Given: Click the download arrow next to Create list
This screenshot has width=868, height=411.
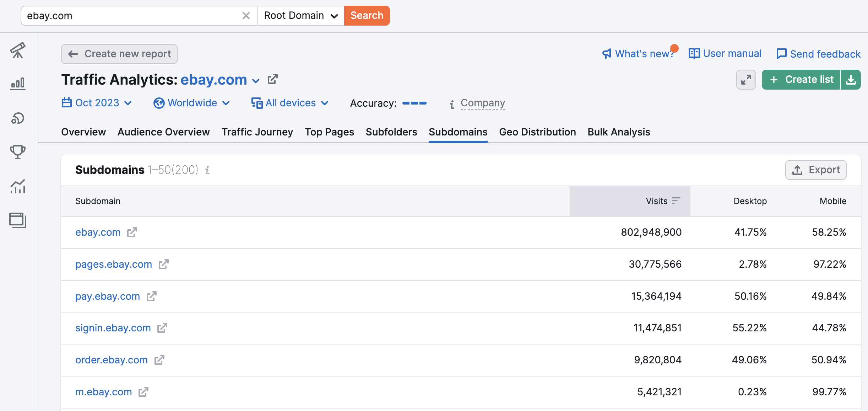Looking at the screenshot, I should click(851, 80).
